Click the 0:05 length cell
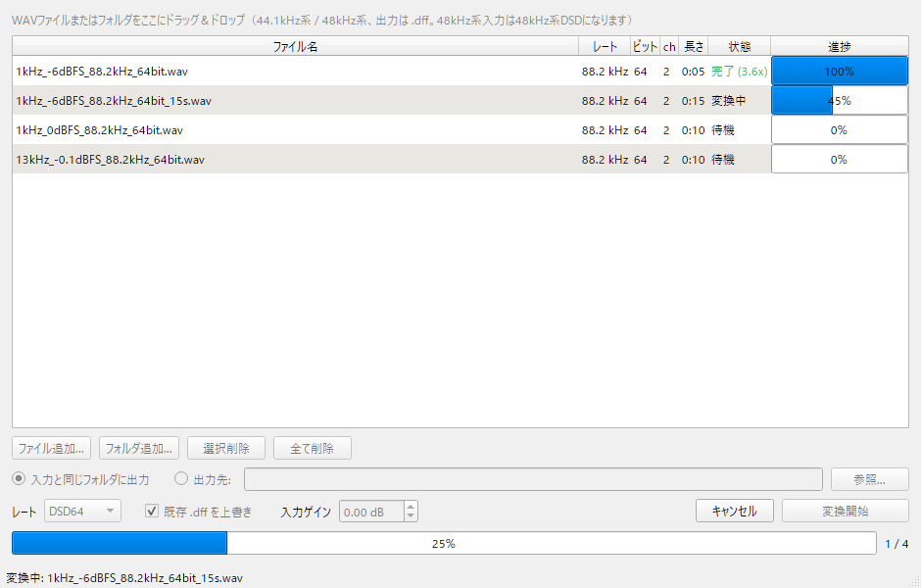Viewport: 921px width, 588px height. (x=693, y=72)
